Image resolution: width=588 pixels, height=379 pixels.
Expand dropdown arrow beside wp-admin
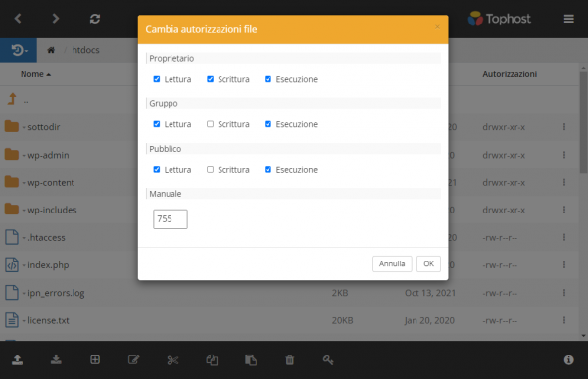tap(24, 156)
